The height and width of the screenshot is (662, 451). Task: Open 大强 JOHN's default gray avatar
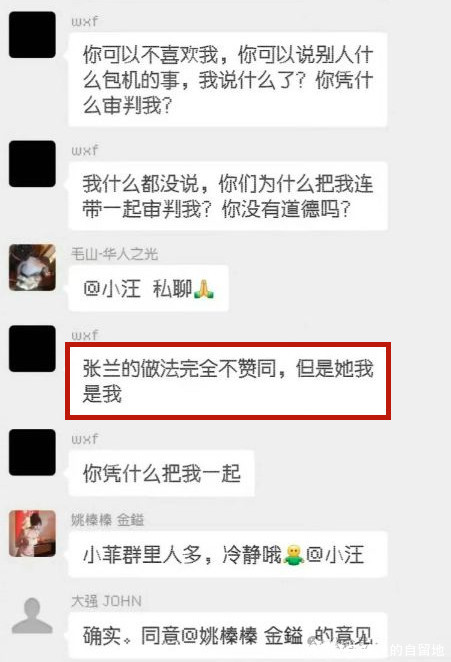tap(33, 616)
